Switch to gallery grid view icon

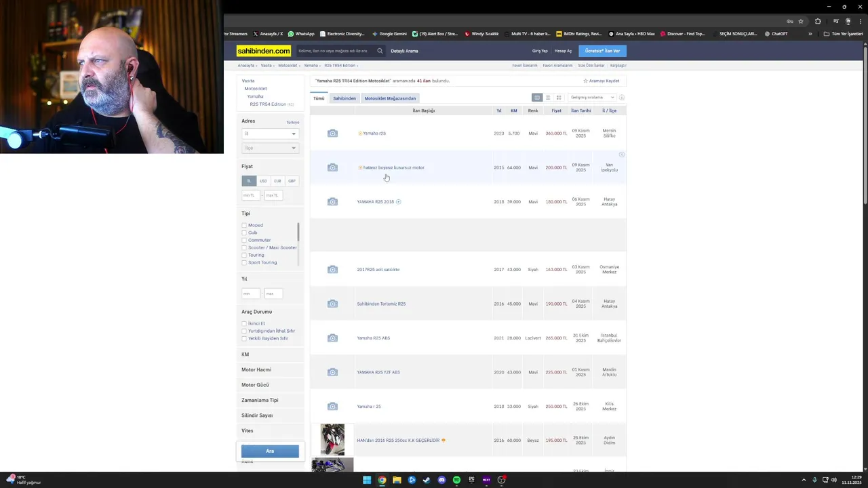click(x=559, y=98)
